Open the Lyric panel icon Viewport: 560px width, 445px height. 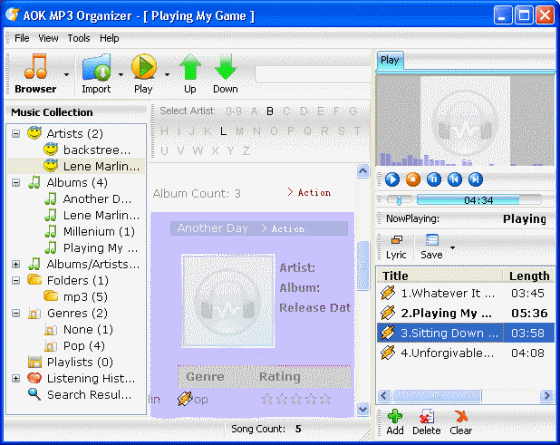tap(396, 240)
